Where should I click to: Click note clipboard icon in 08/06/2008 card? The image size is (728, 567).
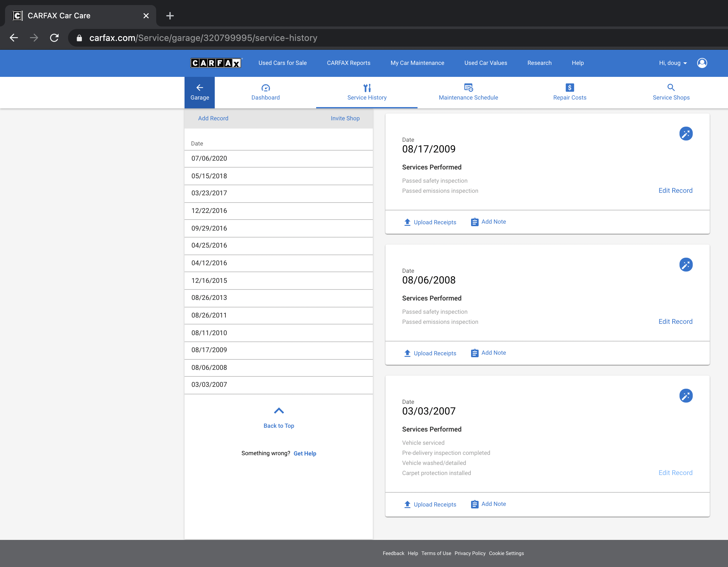[x=475, y=353]
